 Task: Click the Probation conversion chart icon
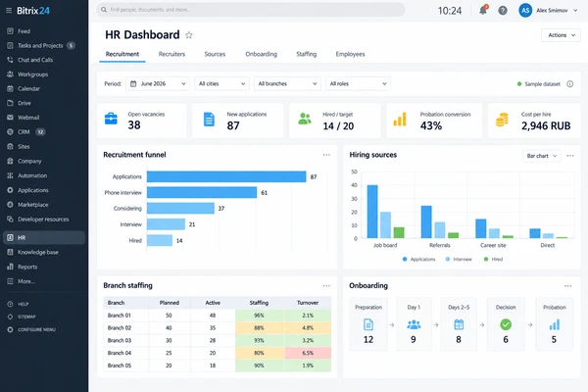[400, 120]
